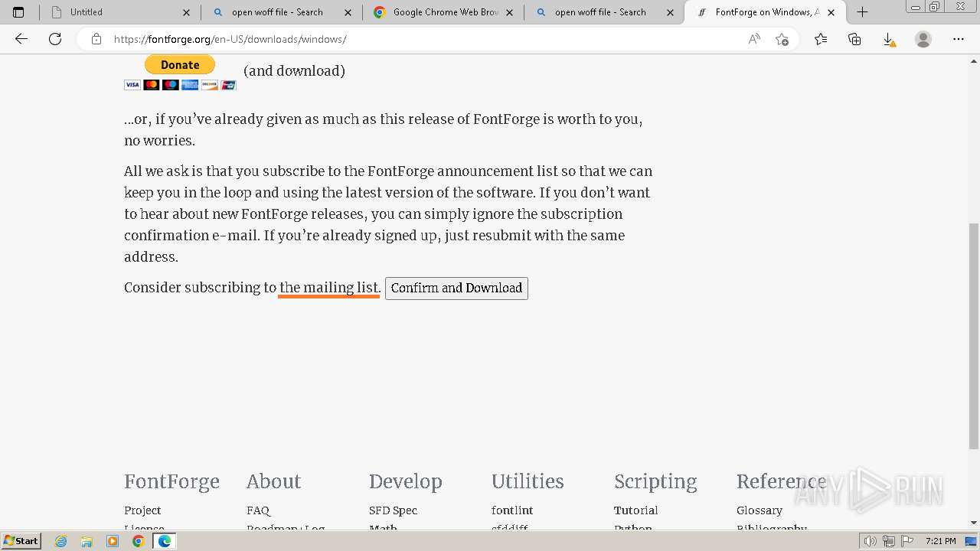The width and height of the screenshot is (980, 551).
Task: Open media player taskbar icon
Action: click(113, 541)
